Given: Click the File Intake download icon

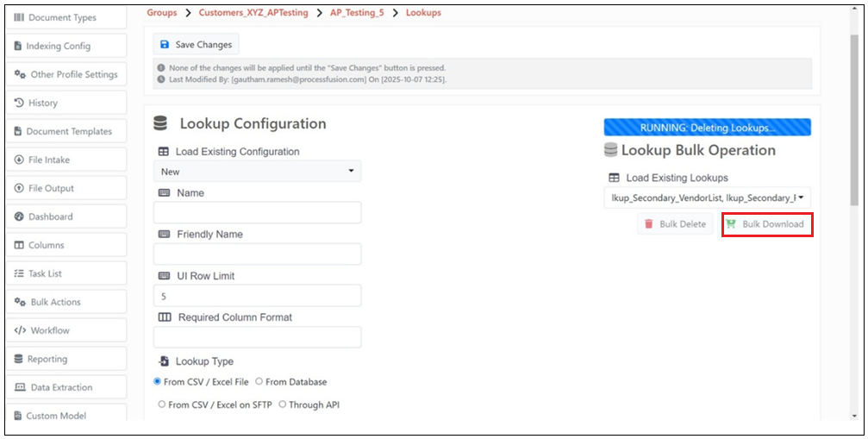Looking at the screenshot, I should point(19,160).
